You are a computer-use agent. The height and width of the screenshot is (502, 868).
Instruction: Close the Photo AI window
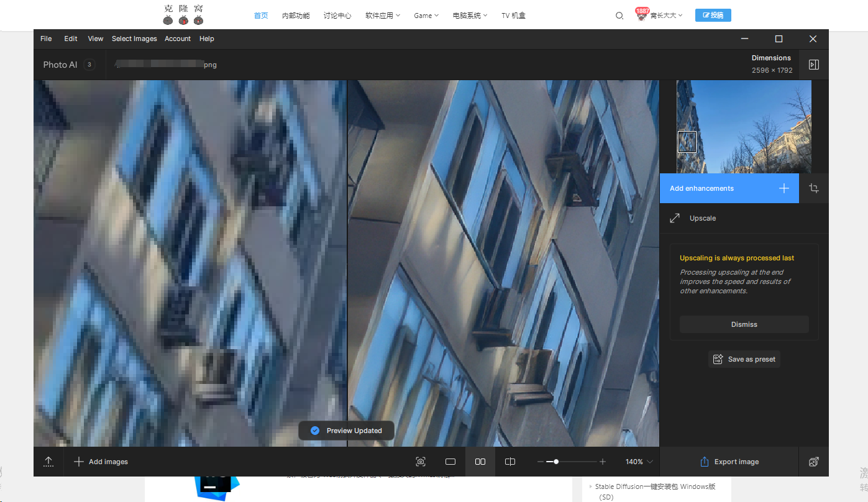(813, 39)
